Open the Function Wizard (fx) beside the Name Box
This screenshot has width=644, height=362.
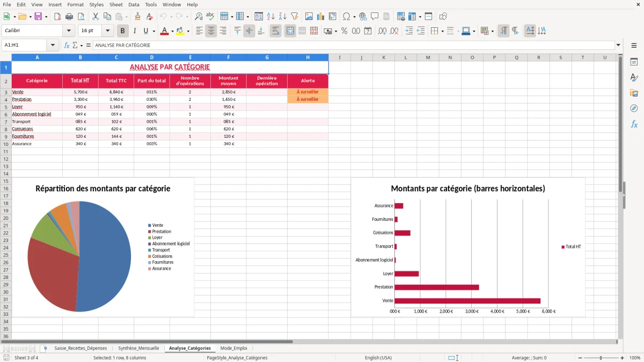tap(67, 46)
